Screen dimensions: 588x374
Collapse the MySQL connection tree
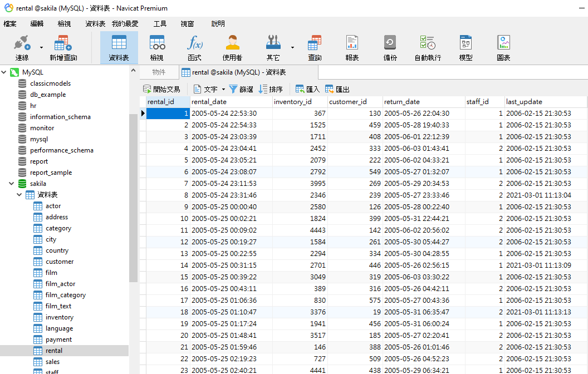(4, 72)
